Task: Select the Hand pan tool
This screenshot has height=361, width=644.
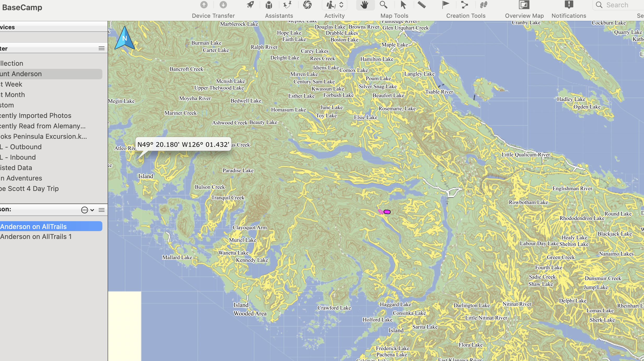Action: [365, 5]
